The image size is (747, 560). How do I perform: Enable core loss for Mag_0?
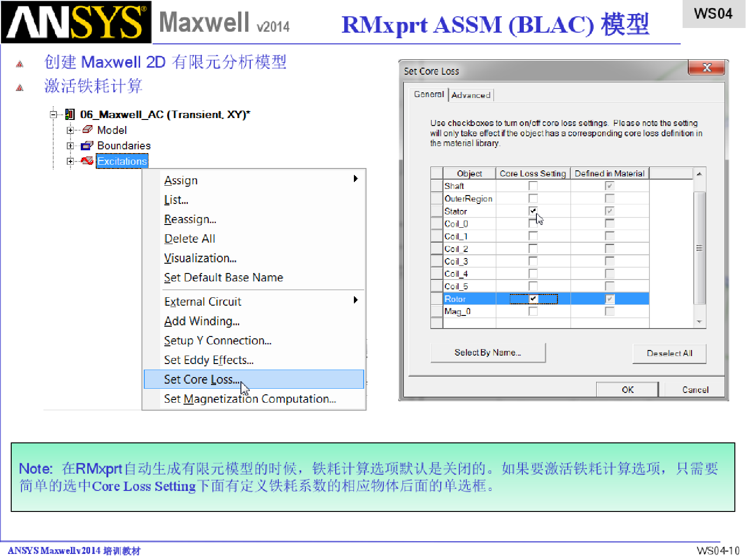tap(533, 311)
